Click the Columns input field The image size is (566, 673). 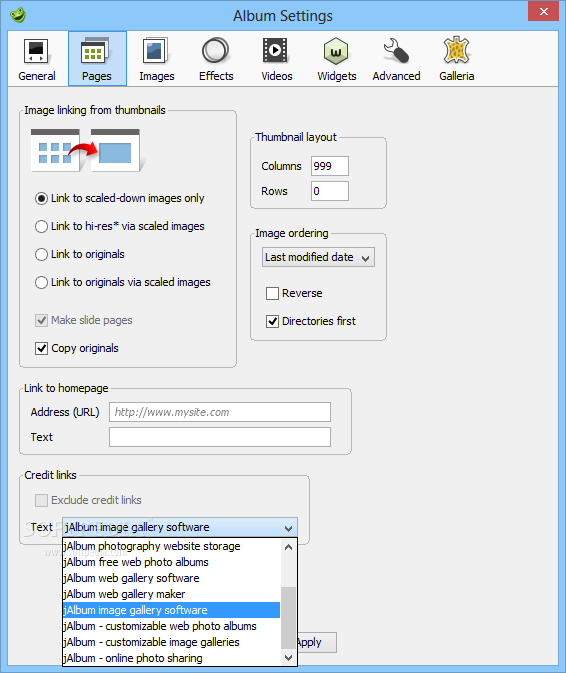[330, 166]
